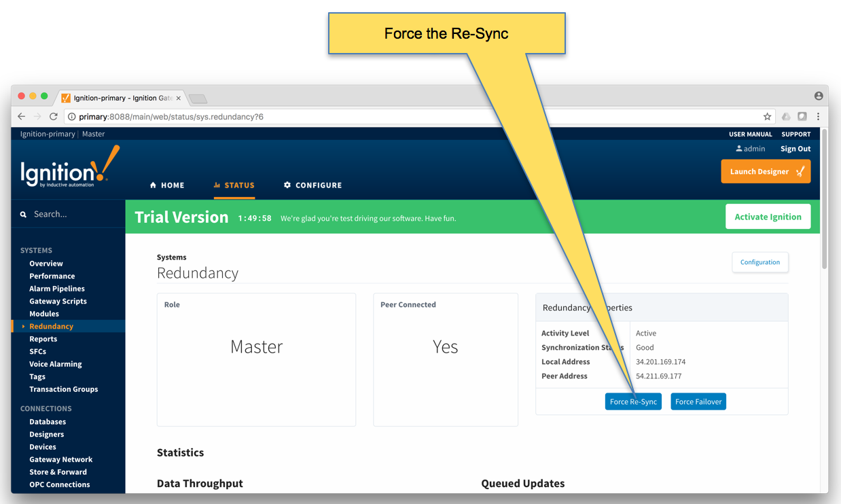Click Peer Address value 54.211.69.177

click(659, 376)
